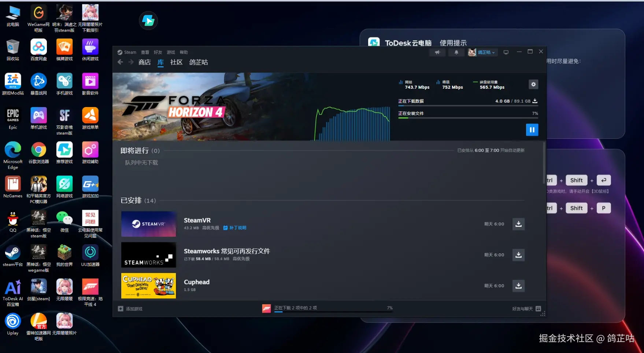
Task: Open 雷神加速器网吧版 desktop icon
Action: click(x=38, y=327)
